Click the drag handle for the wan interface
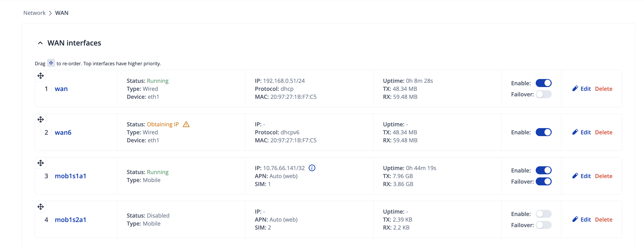644x246 pixels. (41, 76)
